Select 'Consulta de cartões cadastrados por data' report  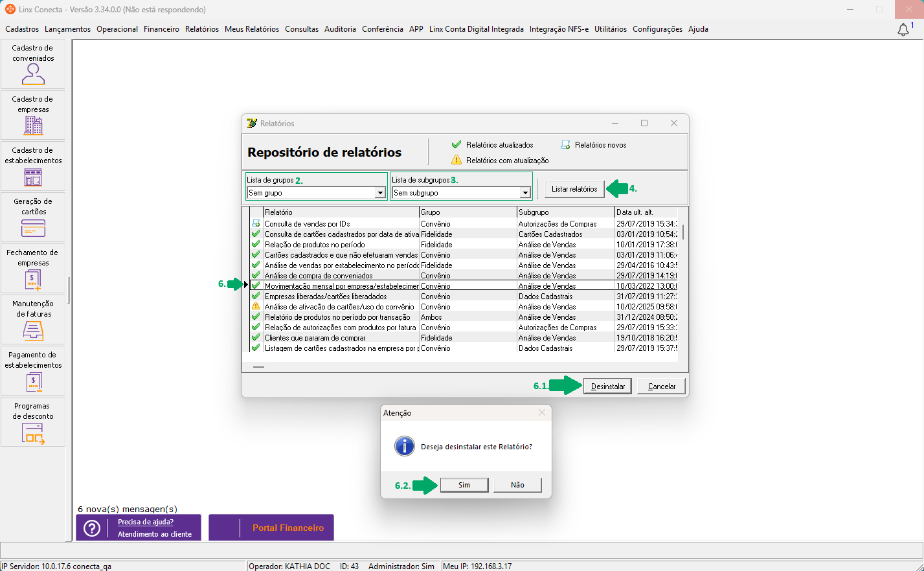click(x=342, y=234)
